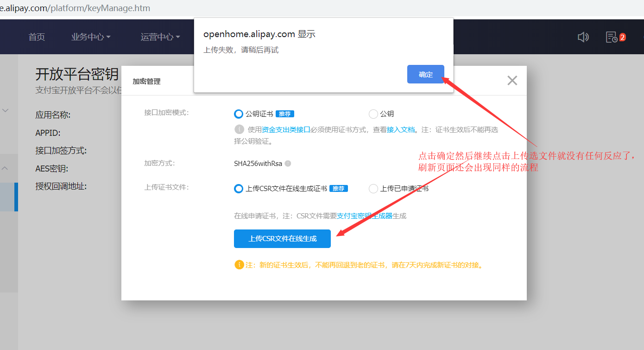Collapse the sidebar section with up chevron

(6, 168)
